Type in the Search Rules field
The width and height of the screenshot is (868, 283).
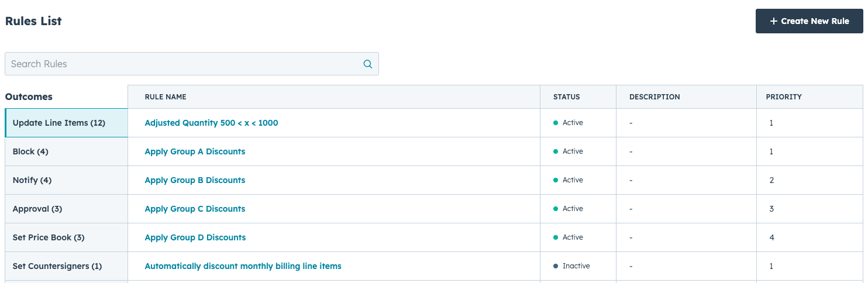[181, 64]
